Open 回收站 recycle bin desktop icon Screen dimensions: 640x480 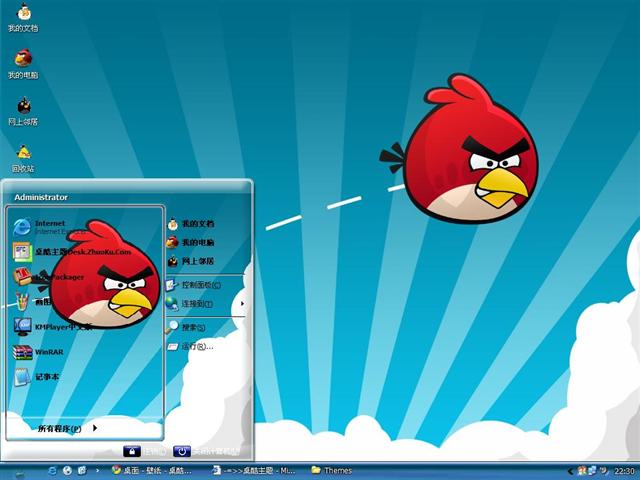click(x=23, y=158)
